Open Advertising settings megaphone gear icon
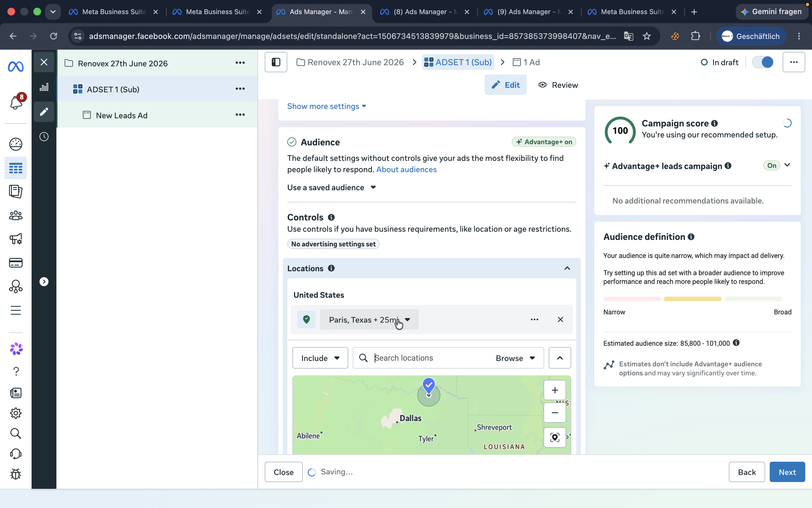This screenshot has height=508, width=812. pyautogui.click(x=16, y=239)
